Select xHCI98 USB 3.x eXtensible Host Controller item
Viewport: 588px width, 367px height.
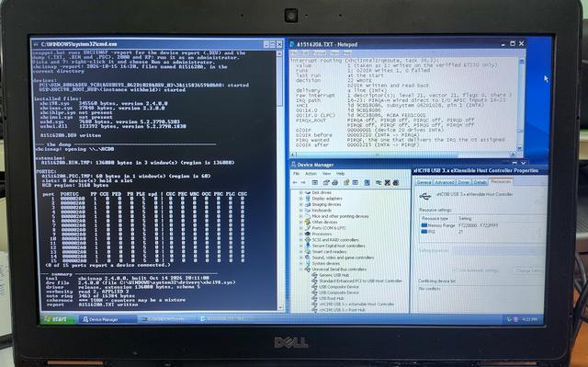pos(356,304)
